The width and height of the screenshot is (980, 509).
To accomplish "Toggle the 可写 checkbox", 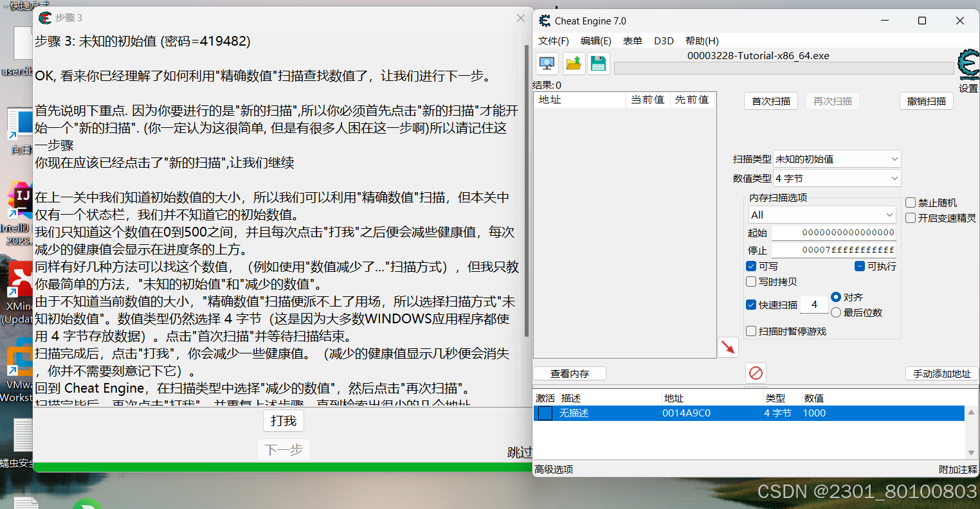I will click(751, 266).
